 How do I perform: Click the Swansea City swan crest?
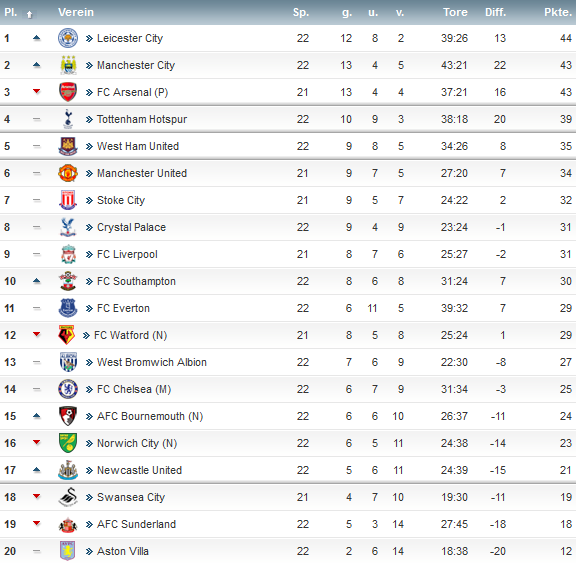pyautogui.click(x=68, y=497)
